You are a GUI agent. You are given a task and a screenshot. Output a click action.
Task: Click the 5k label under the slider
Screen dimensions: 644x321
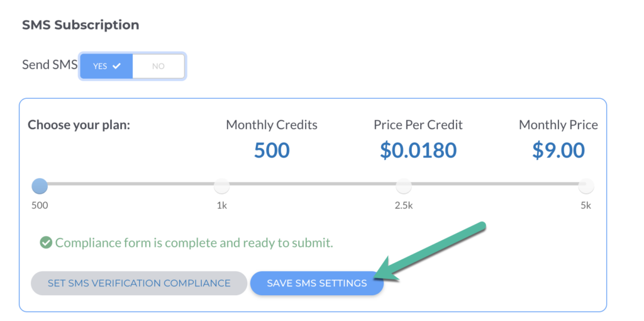[x=586, y=205]
